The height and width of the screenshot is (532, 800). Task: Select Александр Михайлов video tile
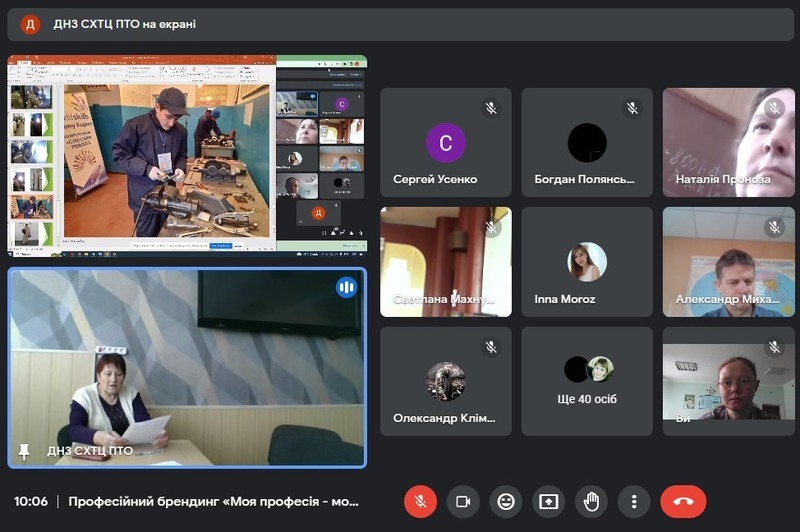[x=727, y=262]
